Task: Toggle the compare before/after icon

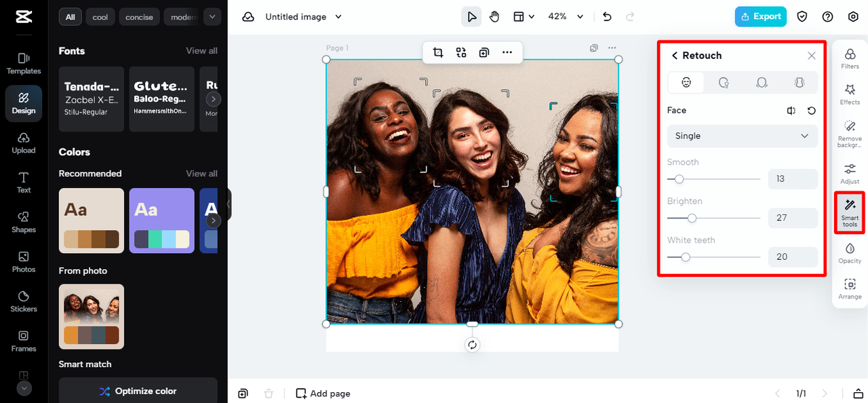Action: click(x=791, y=111)
